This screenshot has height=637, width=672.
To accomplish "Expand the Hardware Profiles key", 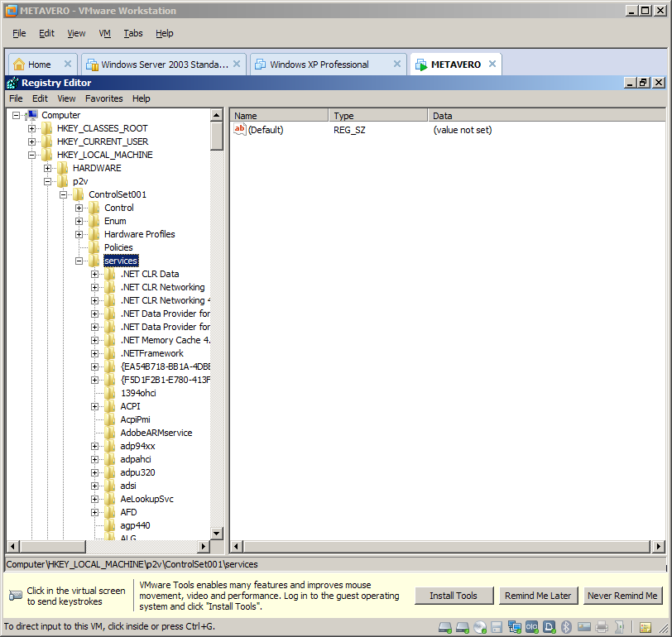I will (x=79, y=234).
